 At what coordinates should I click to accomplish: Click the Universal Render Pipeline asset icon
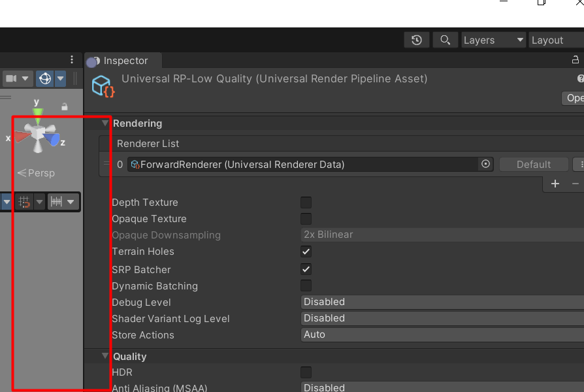point(103,86)
